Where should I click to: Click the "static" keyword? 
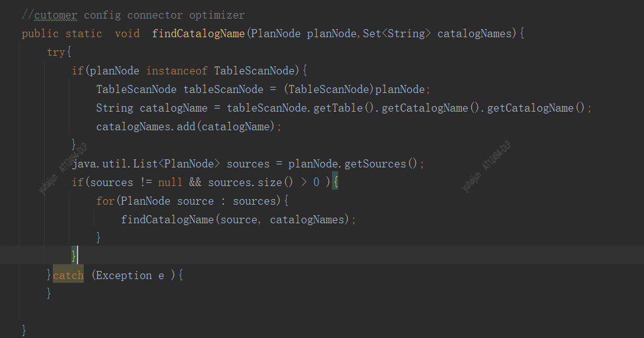click(84, 33)
